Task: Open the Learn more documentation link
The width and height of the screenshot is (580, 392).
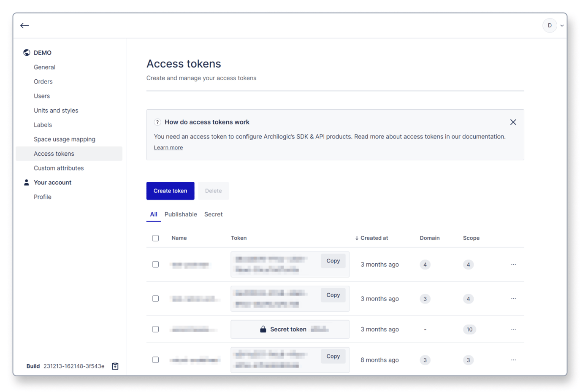Action: pyautogui.click(x=168, y=147)
